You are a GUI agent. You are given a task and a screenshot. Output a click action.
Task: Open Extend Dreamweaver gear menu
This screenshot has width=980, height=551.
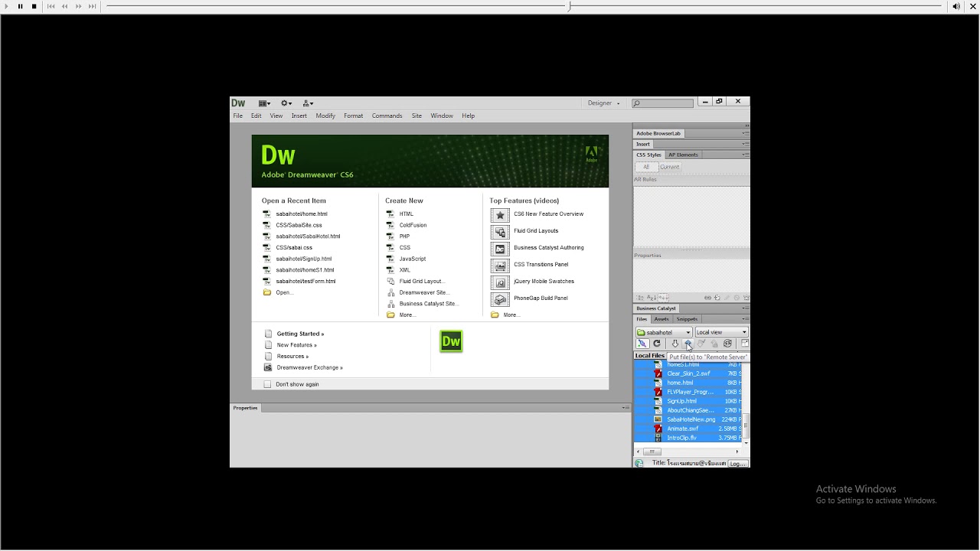[286, 103]
